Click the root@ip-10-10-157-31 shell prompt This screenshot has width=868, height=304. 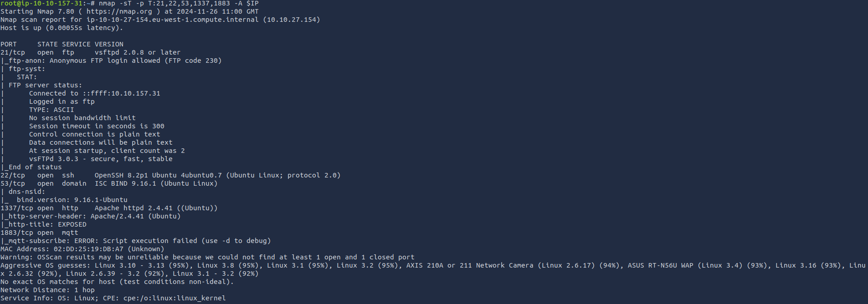[x=41, y=3]
